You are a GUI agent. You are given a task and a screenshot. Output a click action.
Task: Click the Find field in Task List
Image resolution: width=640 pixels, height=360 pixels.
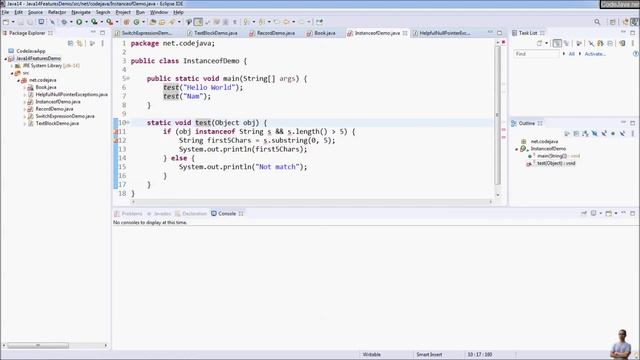(x=536, y=54)
